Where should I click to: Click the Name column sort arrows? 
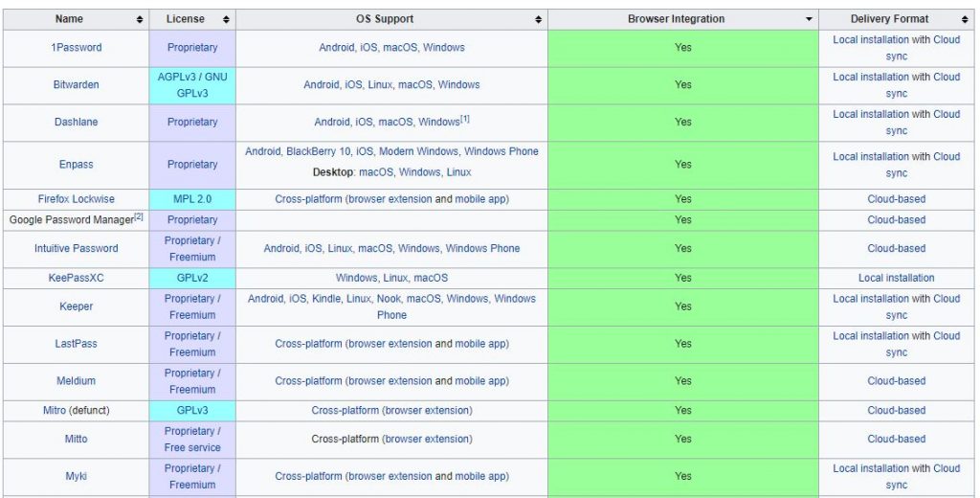(140, 19)
